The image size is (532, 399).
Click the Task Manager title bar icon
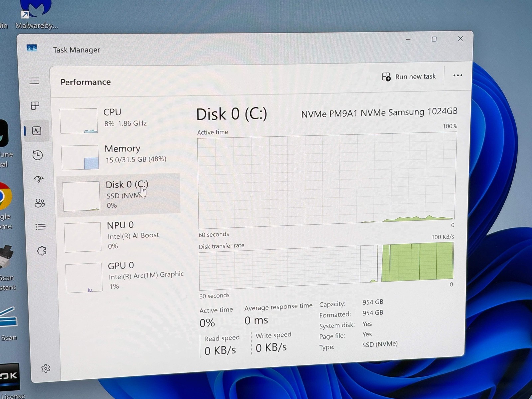(32, 48)
